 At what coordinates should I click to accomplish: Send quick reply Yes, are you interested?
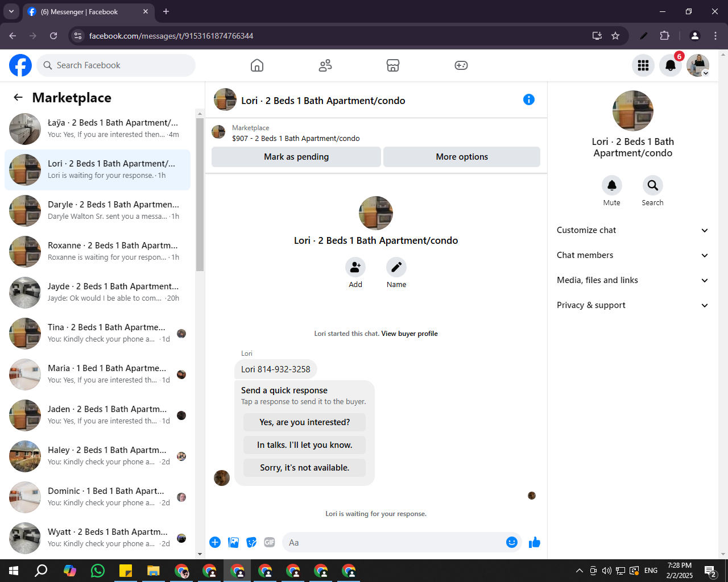click(304, 422)
